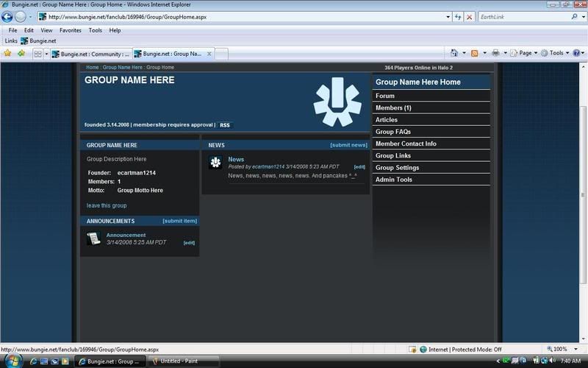588x368 pixels.
Task: Click the 'submit news' link
Action: (x=348, y=145)
